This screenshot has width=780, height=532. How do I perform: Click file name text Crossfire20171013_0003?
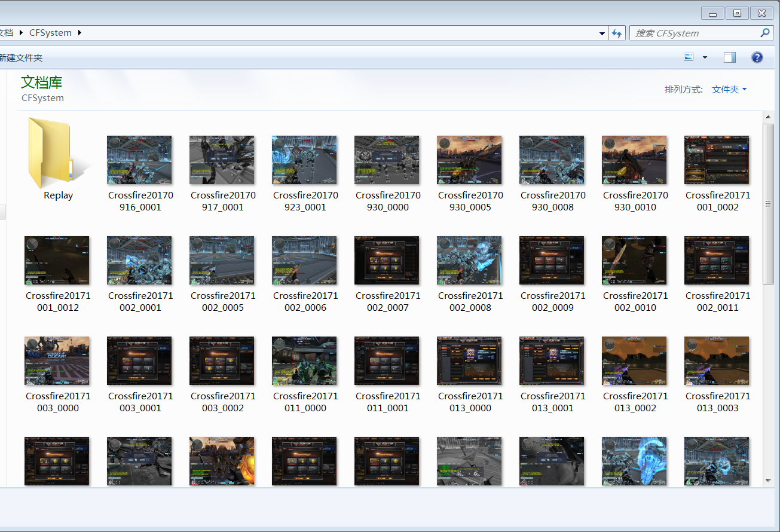[x=718, y=402]
